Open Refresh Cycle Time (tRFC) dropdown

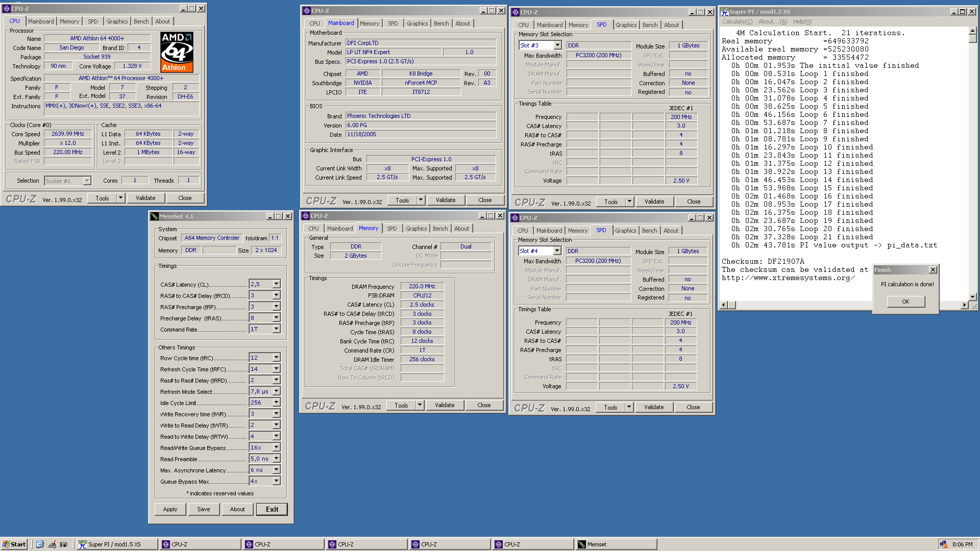tap(276, 369)
